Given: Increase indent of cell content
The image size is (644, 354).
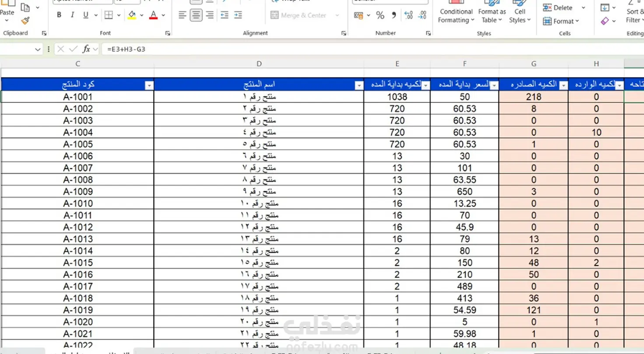Looking at the screenshot, I should [x=238, y=15].
